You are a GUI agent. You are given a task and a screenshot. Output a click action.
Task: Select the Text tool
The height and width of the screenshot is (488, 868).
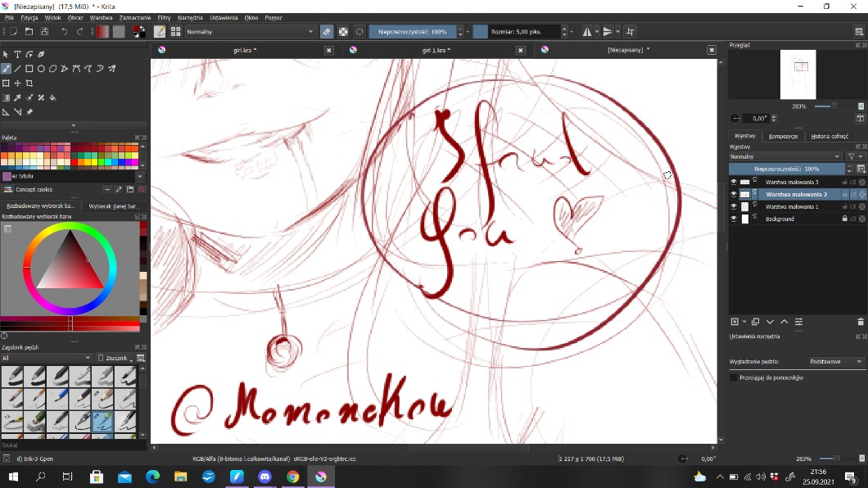pyautogui.click(x=17, y=55)
